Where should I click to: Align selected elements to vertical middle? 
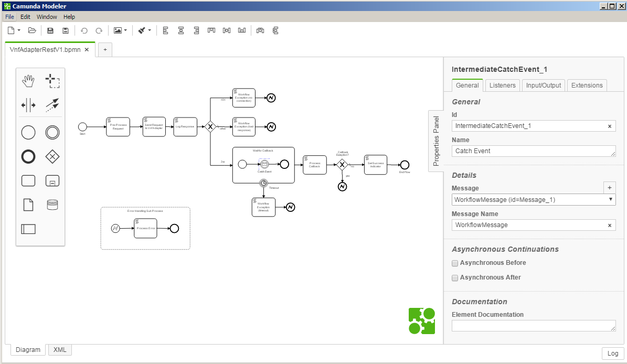[x=227, y=30]
